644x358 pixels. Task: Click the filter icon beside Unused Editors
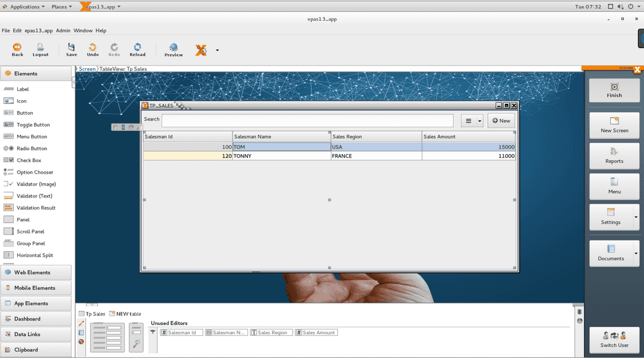click(x=152, y=332)
